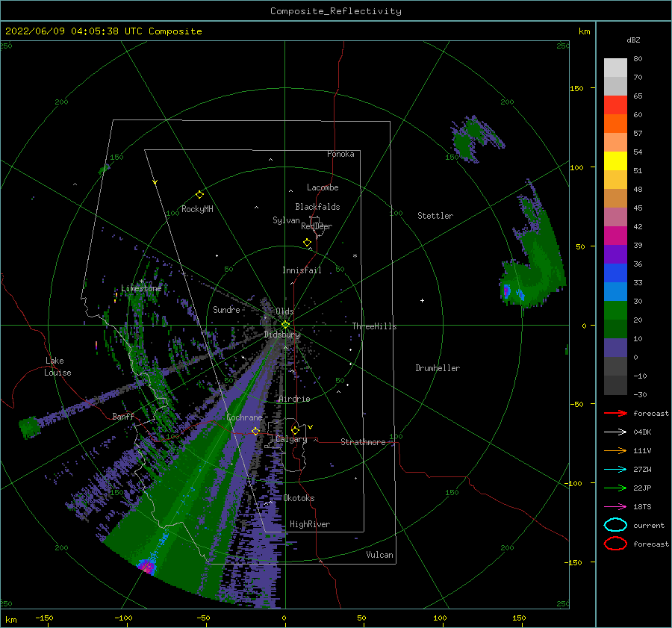The image size is (672, 628).
Task: Click the blue storm cell in the eastern echo
Action: click(x=506, y=291)
